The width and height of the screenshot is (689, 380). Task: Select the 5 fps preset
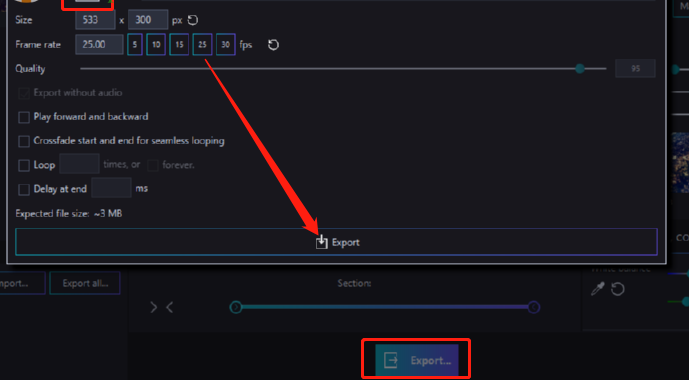tap(135, 45)
